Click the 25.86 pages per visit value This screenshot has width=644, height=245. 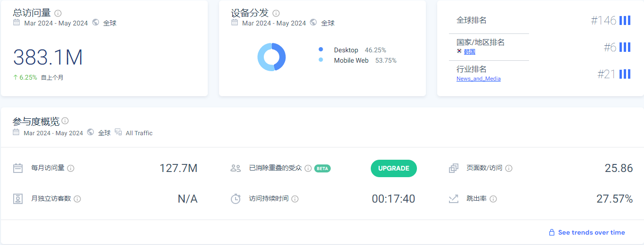619,168
